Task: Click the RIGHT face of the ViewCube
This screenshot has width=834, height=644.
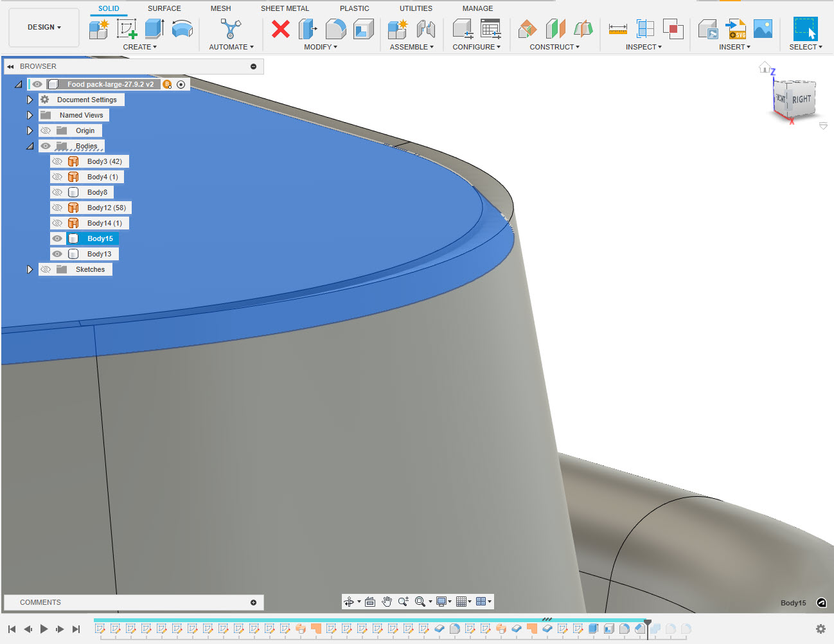Action: (x=802, y=100)
